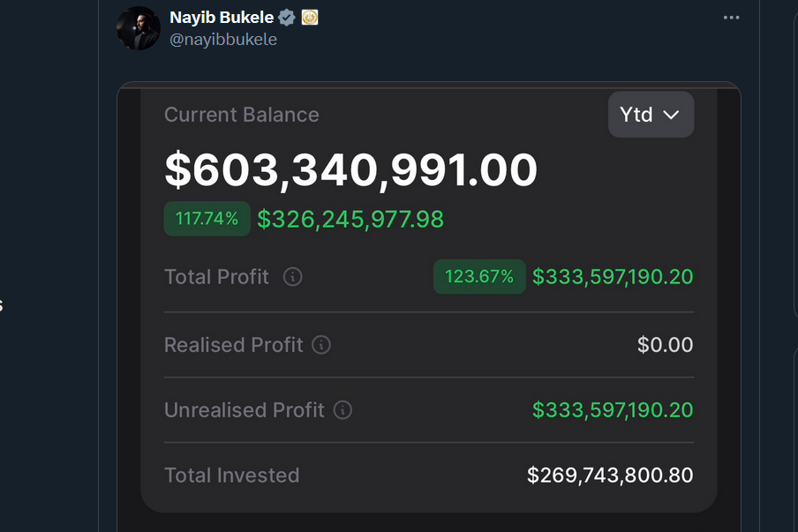Open the three-dot more options menu
This screenshot has width=798, height=532.
click(731, 18)
